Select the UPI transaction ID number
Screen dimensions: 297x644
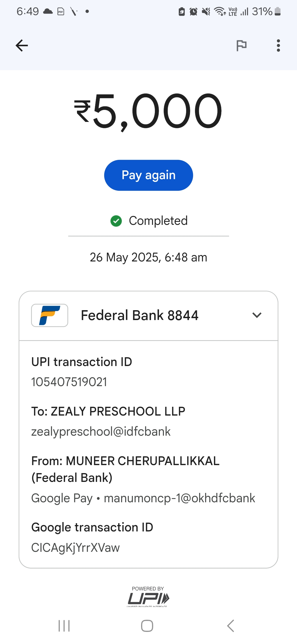click(x=69, y=382)
